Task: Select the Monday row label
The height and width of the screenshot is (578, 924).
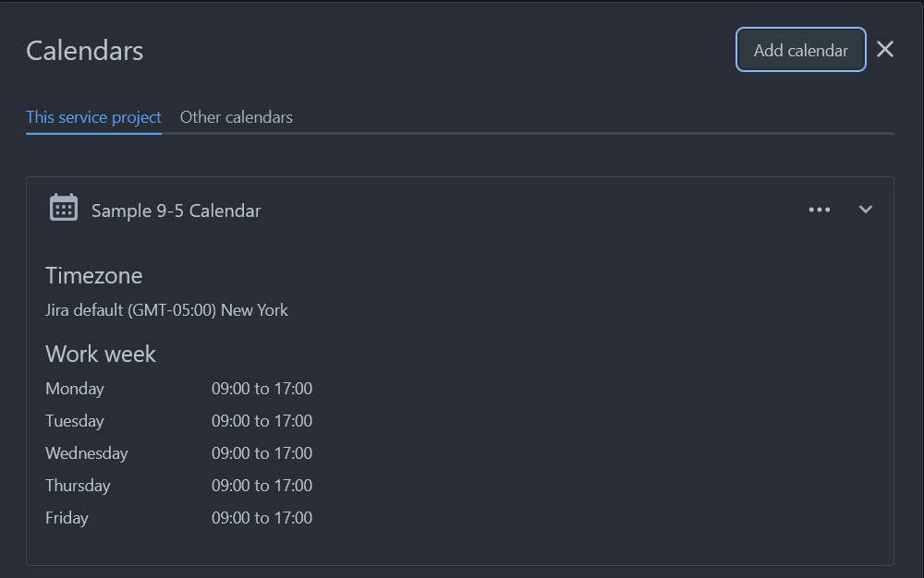Action: [75, 389]
